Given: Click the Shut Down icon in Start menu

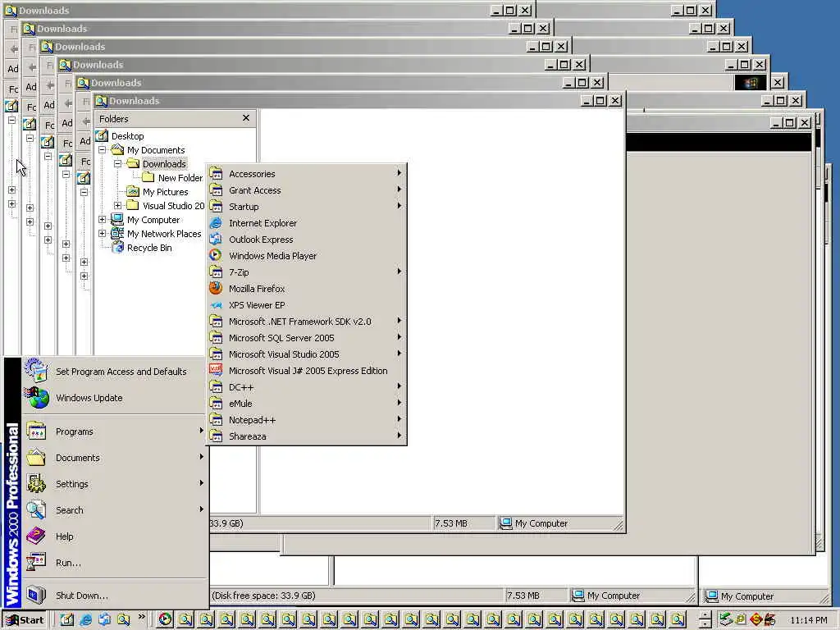Looking at the screenshot, I should 36,595.
